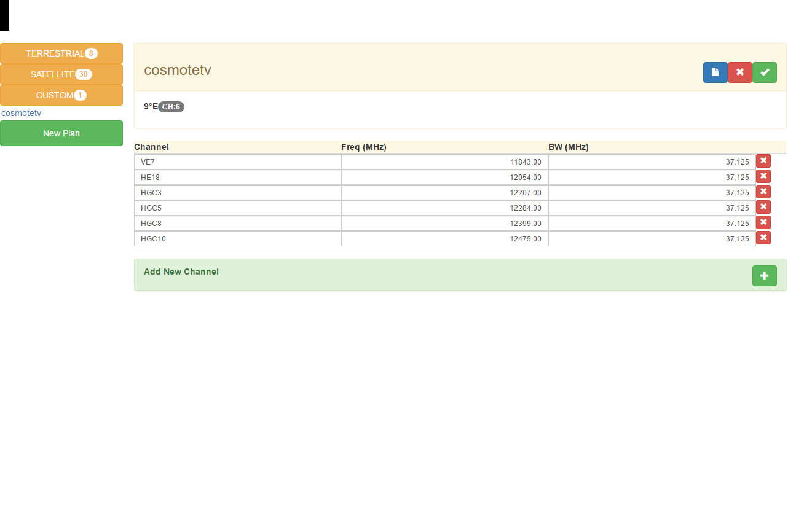Click the bandwidth field of HE18 row
The image size is (796, 532).
click(x=652, y=178)
